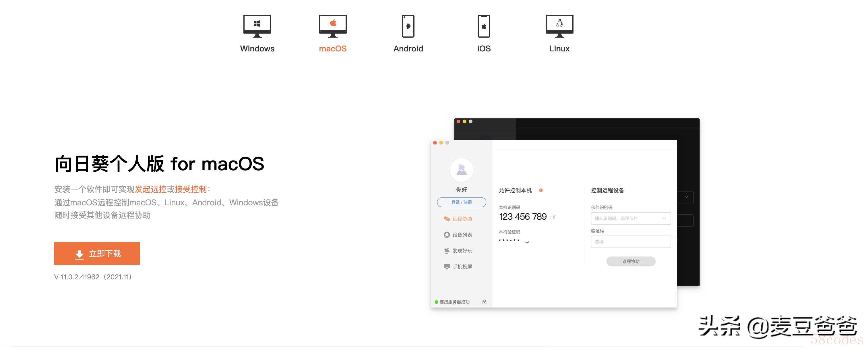
Task: Open 远程协助 in the sidebar
Action: pos(458,219)
